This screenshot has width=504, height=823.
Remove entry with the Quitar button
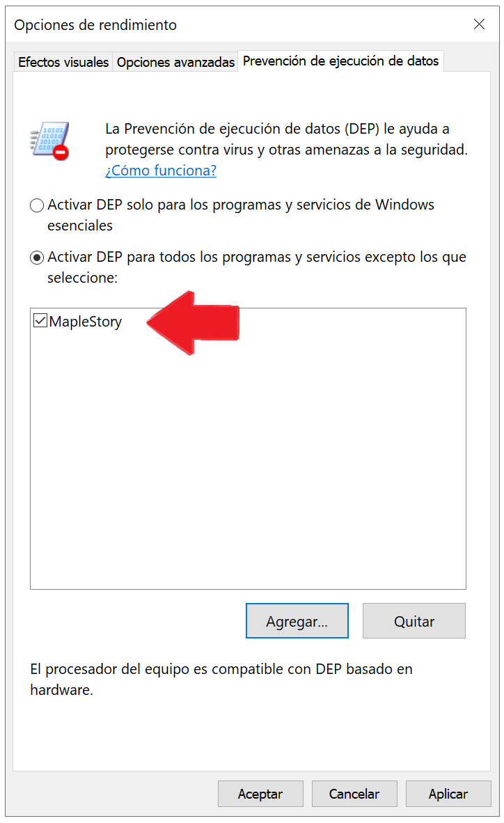[414, 621]
